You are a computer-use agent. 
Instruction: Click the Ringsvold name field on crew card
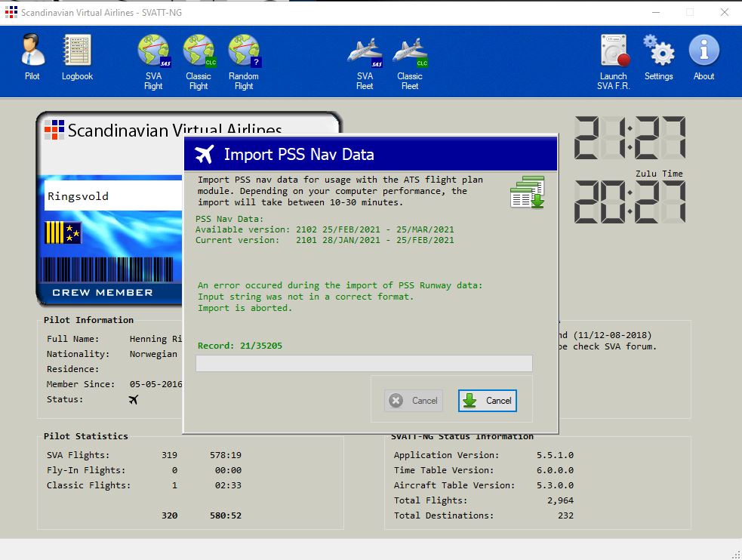[x=113, y=195]
